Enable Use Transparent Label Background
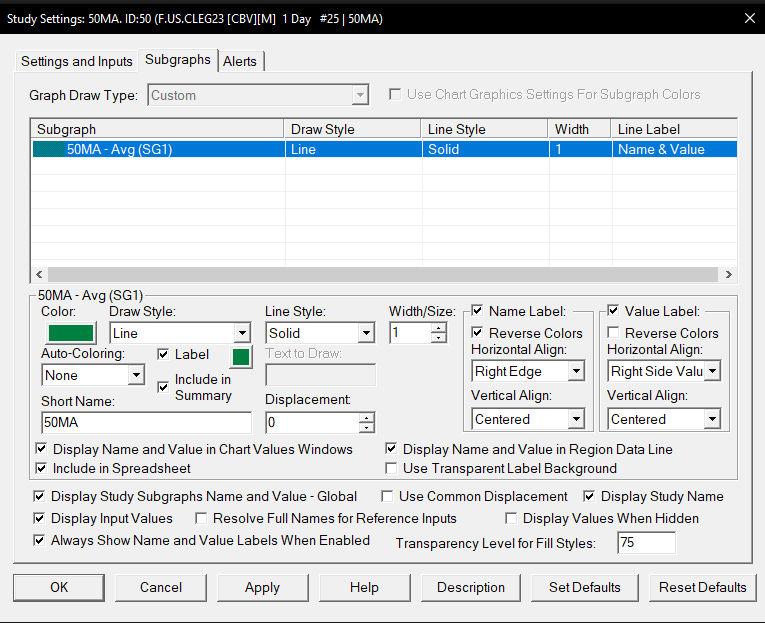The image size is (765, 623). point(392,468)
